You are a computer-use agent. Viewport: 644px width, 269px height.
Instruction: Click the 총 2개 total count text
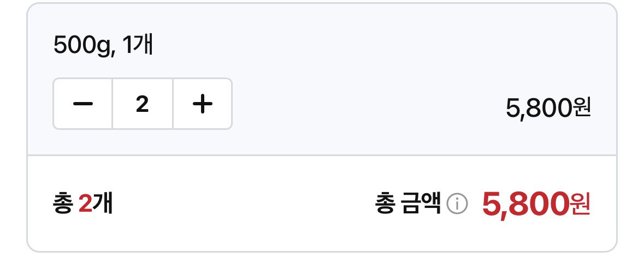83,204
